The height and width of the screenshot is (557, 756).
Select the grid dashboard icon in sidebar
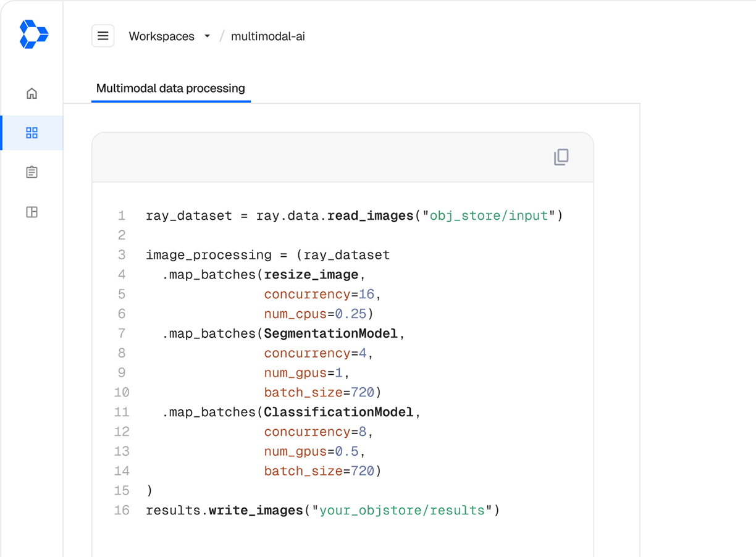click(x=31, y=132)
